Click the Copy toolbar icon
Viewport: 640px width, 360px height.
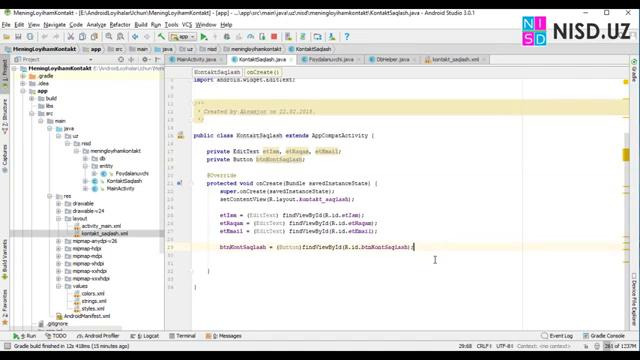coord(82,37)
